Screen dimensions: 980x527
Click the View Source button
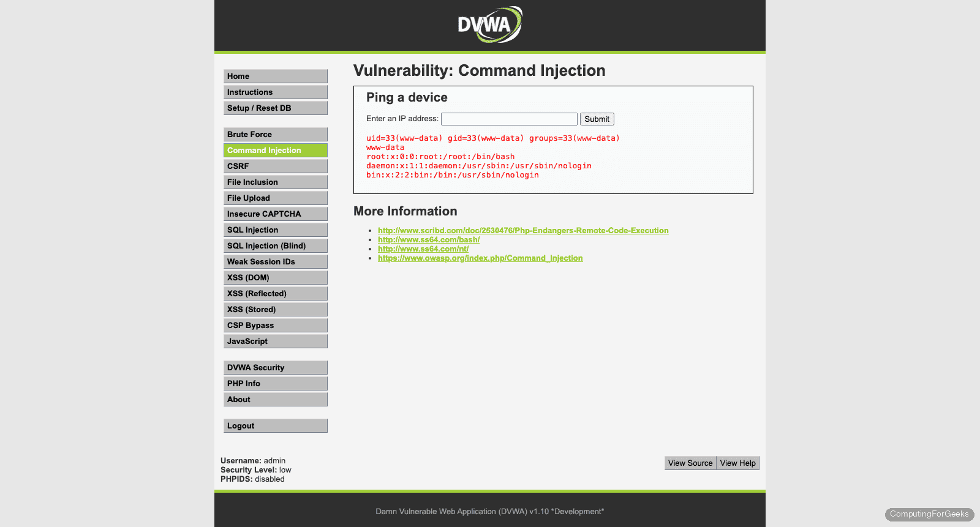tap(690, 463)
